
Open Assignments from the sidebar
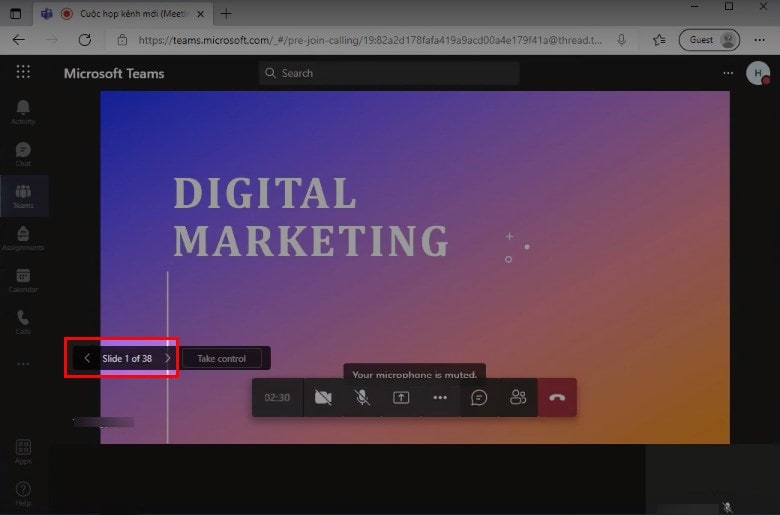(23, 238)
